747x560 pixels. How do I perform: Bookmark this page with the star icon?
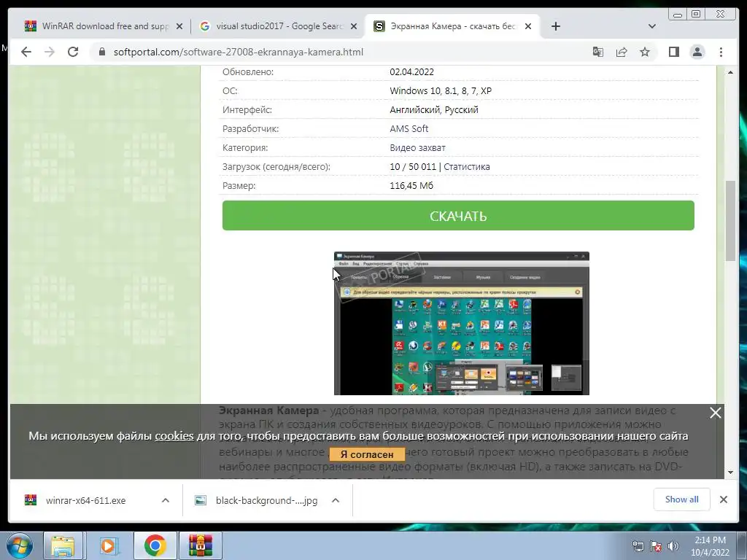645,52
